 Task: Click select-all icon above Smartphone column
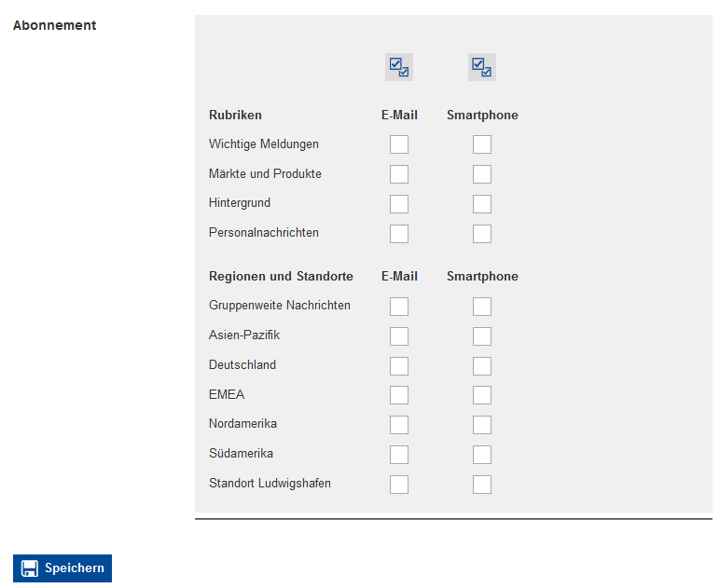(482, 67)
